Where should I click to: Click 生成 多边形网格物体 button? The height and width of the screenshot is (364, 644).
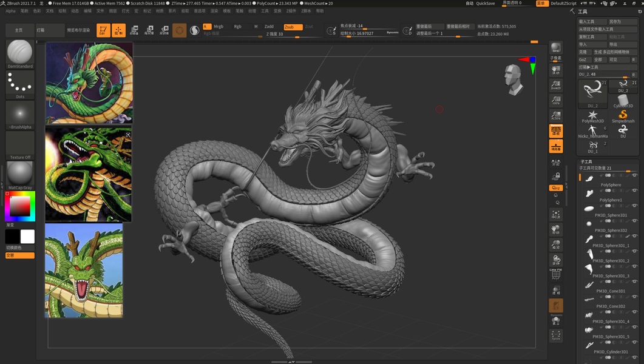click(615, 52)
